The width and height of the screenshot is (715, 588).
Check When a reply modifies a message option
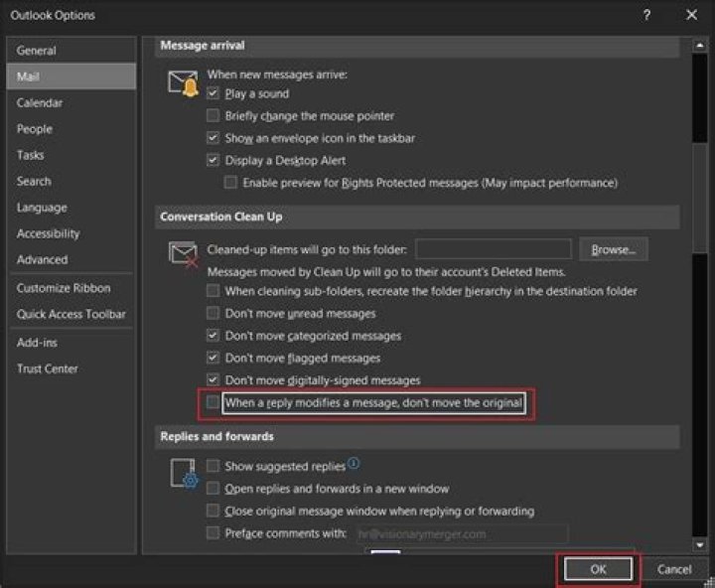pyautogui.click(x=213, y=402)
